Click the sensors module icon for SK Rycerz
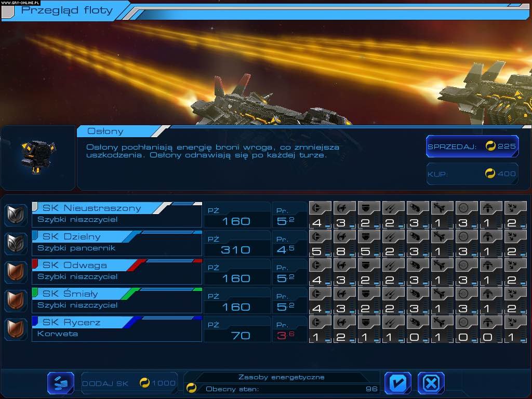The image size is (532, 399). pyautogui.click(x=467, y=322)
